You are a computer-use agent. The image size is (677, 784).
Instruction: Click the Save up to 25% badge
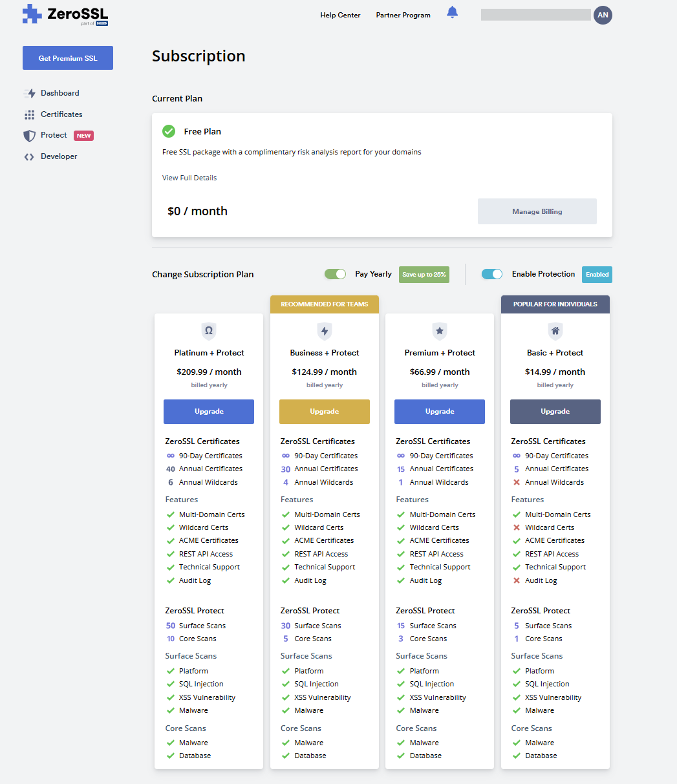tap(424, 275)
